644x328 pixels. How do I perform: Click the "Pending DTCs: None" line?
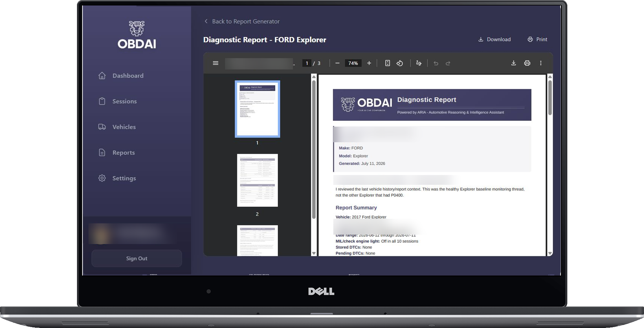(x=355, y=253)
